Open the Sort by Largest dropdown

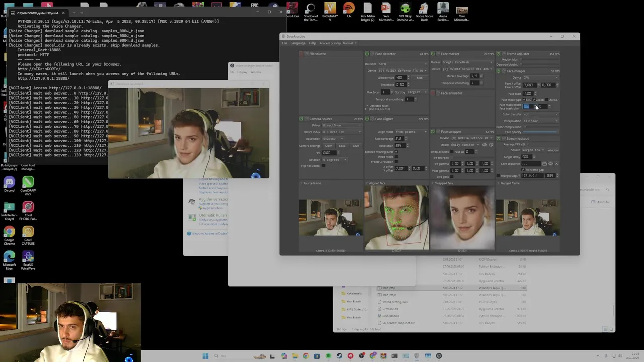coord(417,92)
